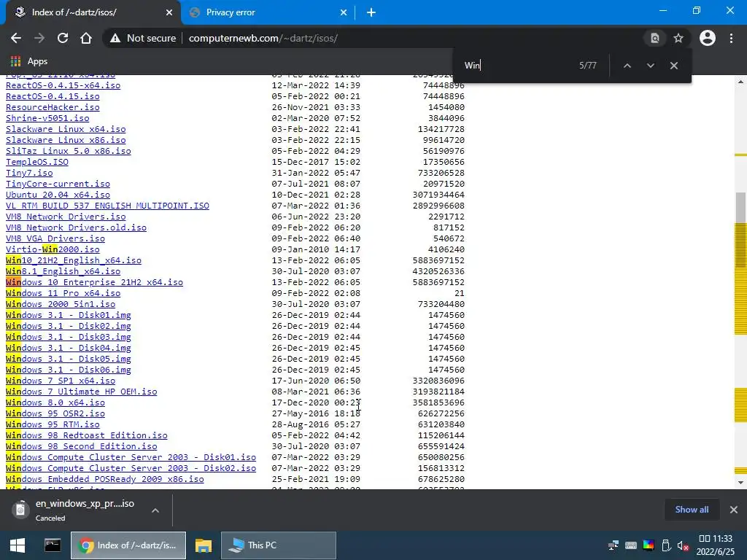Open the ResourceHacker.iso link
Screen dimensions: 747x560
pyautogui.click(x=53, y=107)
